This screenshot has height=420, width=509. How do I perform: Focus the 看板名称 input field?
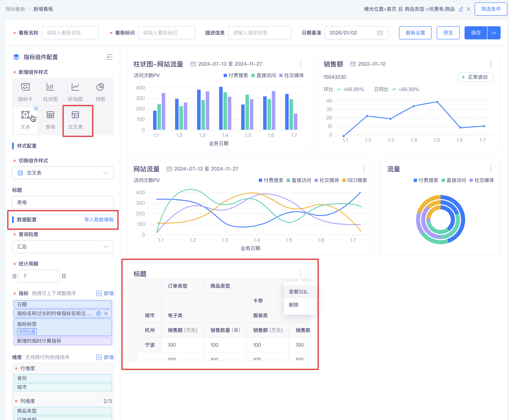[70, 33]
